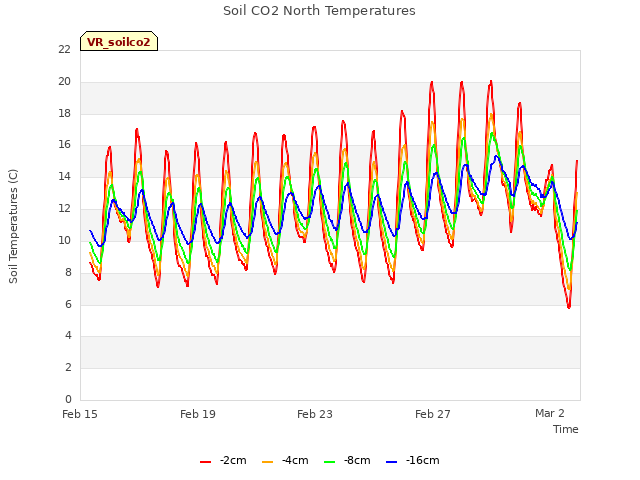Toggle the -16cm legend entry

click(413, 460)
